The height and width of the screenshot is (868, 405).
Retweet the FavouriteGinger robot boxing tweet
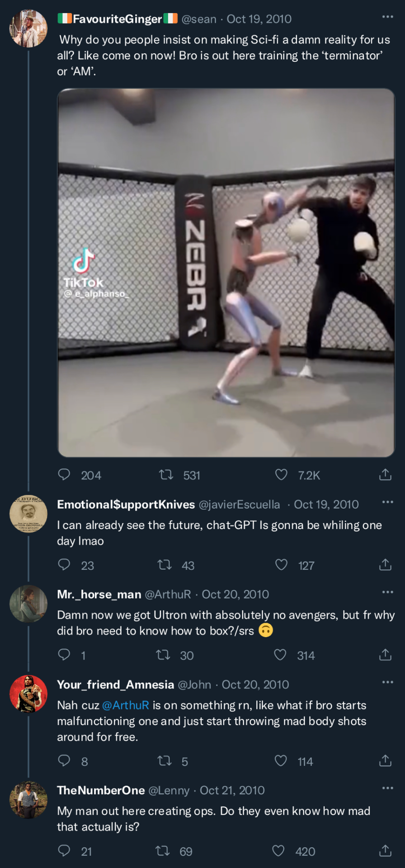click(x=166, y=475)
